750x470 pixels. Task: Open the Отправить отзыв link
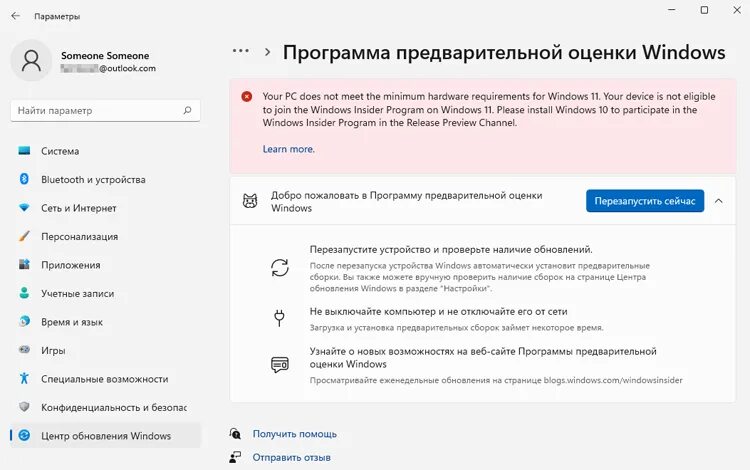(x=291, y=457)
